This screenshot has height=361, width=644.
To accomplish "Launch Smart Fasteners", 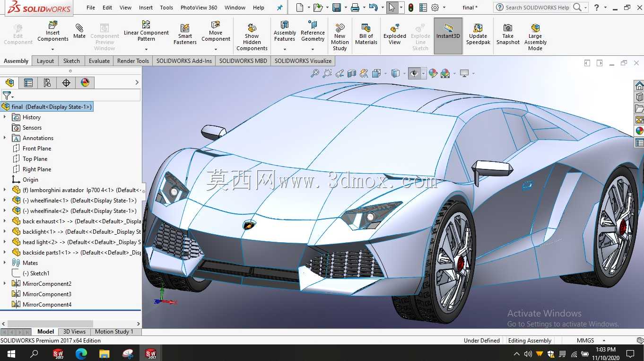I will [x=185, y=34].
